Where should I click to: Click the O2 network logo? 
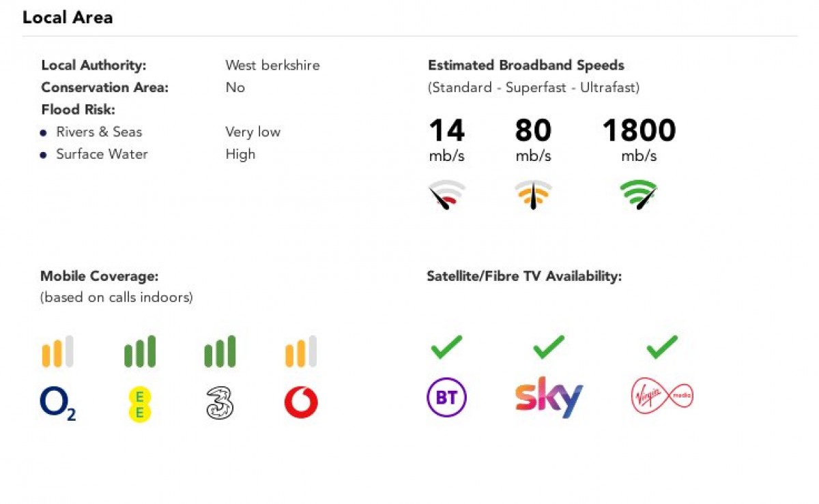(x=57, y=404)
